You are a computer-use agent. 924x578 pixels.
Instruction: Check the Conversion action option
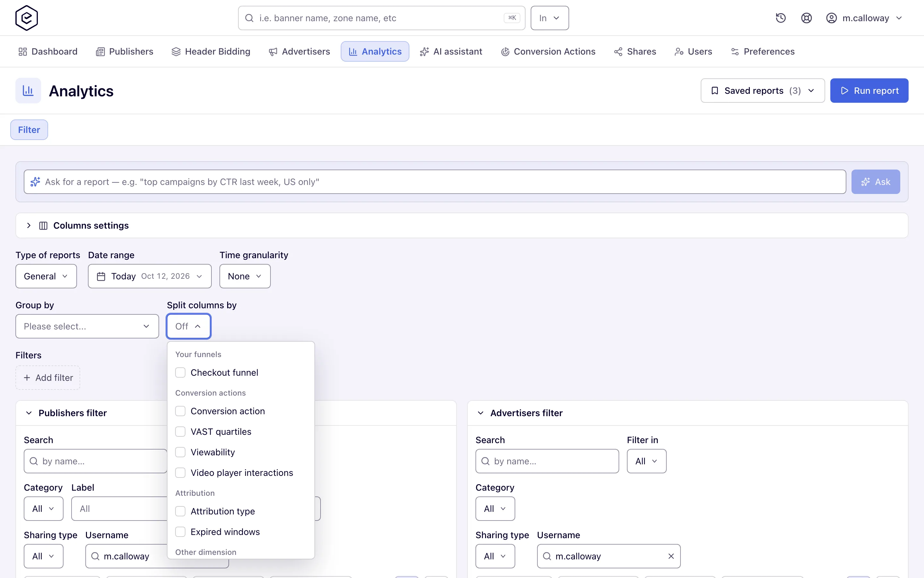[x=180, y=411]
